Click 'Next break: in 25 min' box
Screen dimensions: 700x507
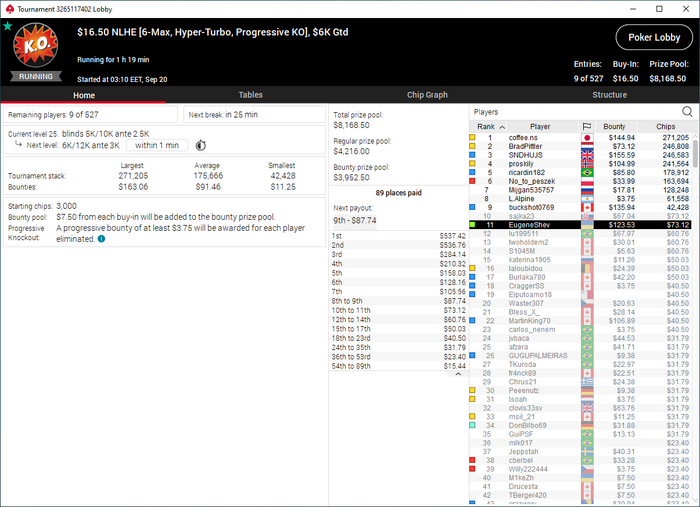(254, 115)
